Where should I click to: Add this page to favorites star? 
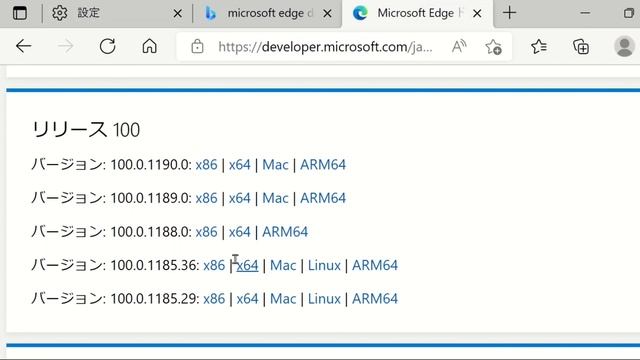pyautogui.click(x=493, y=47)
